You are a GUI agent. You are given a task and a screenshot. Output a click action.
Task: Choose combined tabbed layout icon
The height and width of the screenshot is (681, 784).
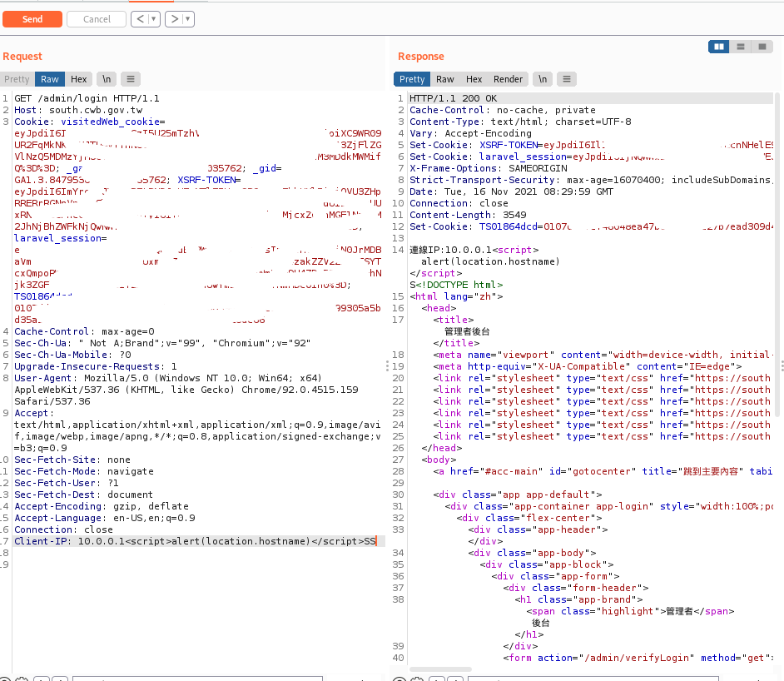coord(762,47)
